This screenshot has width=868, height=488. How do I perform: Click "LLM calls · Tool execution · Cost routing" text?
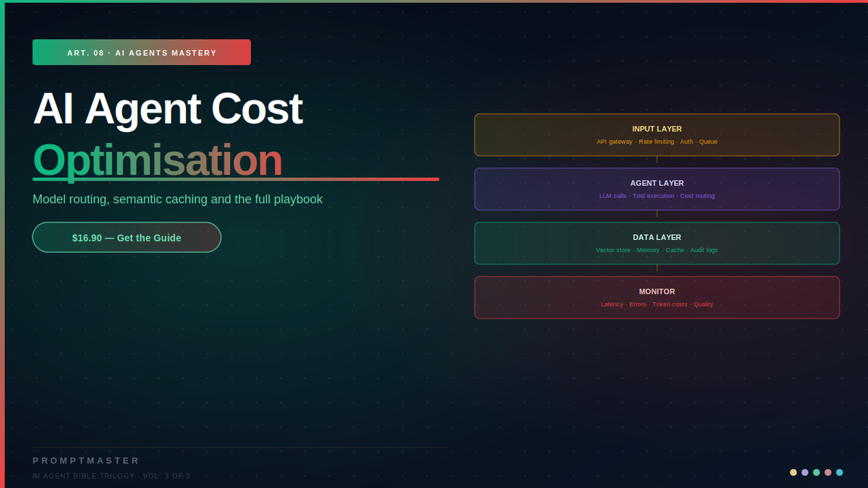click(657, 196)
